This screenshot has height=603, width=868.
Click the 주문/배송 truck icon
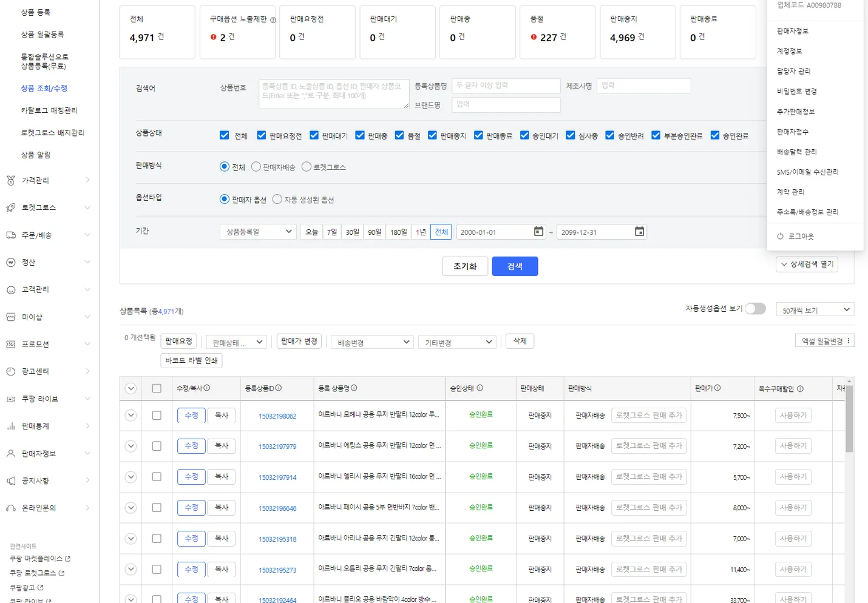11,235
